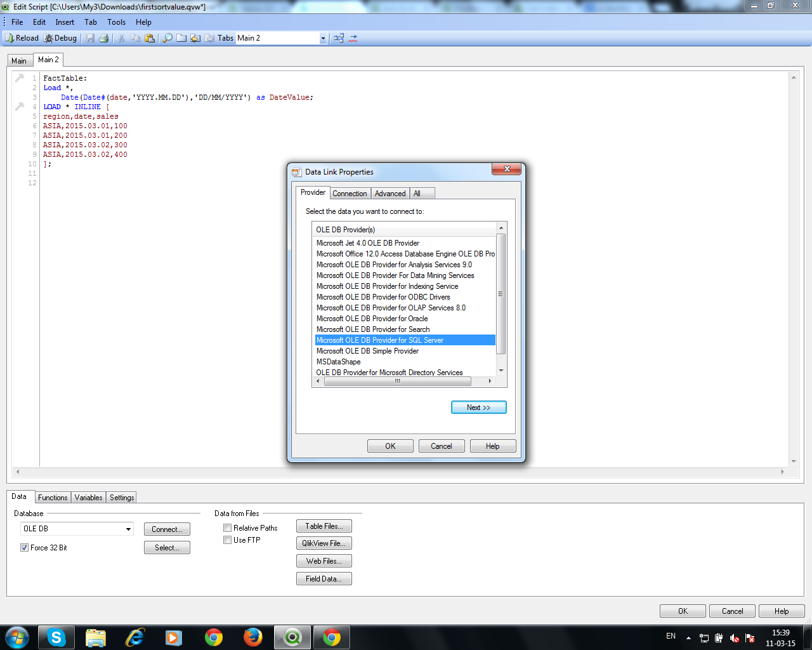Click the Paste clipboard icon
The height and width of the screenshot is (650, 812).
click(x=150, y=38)
